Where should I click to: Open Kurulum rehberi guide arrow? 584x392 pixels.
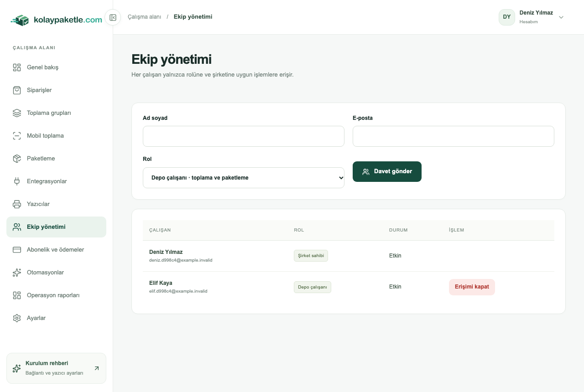click(x=96, y=368)
